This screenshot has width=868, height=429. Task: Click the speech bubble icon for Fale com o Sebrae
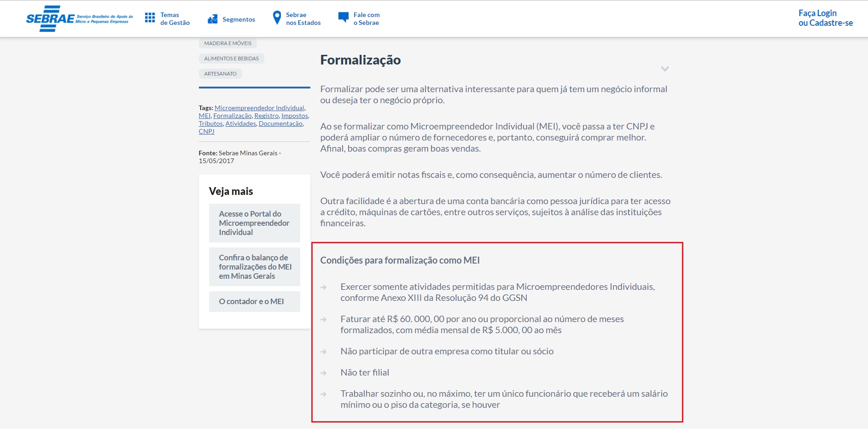pyautogui.click(x=344, y=18)
